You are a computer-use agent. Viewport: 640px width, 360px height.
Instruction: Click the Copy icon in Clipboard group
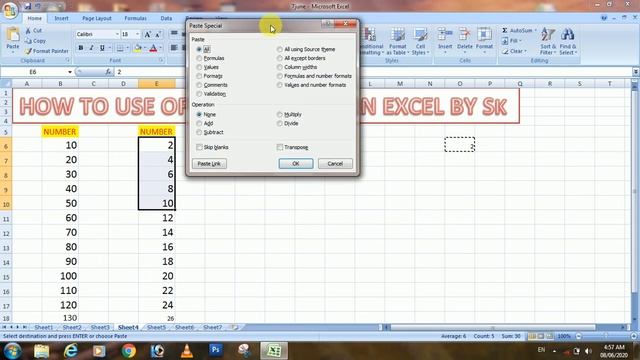(x=28, y=41)
